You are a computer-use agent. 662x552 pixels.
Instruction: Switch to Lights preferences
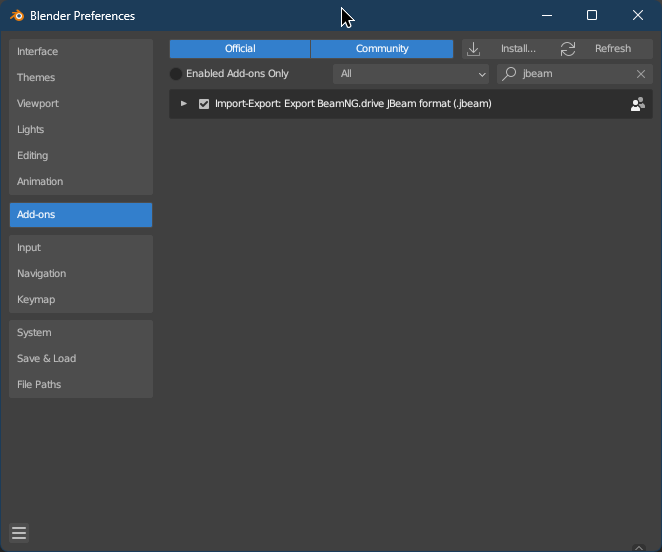tap(81, 130)
